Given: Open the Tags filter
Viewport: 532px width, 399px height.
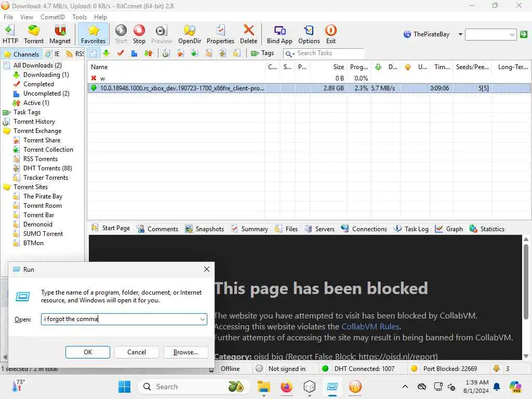Looking at the screenshot, I should point(262,54).
